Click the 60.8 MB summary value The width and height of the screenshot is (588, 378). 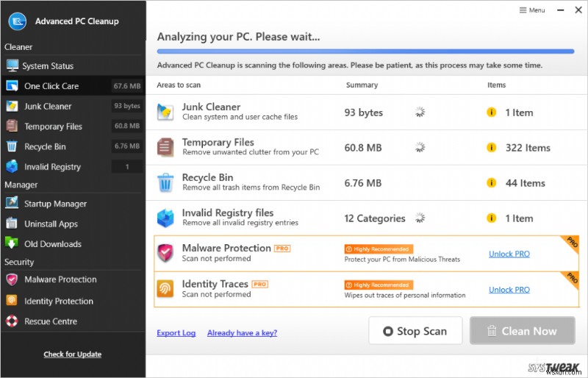coord(363,148)
